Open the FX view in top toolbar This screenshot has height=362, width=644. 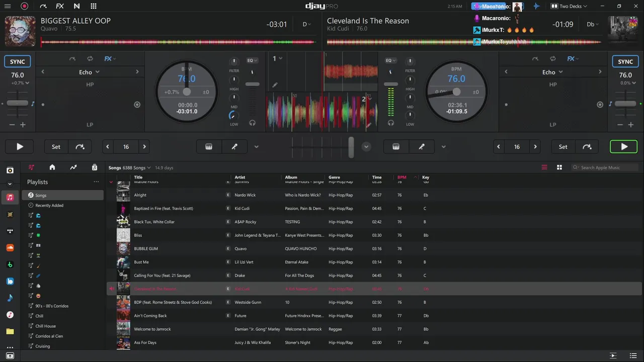pos(60,6)
